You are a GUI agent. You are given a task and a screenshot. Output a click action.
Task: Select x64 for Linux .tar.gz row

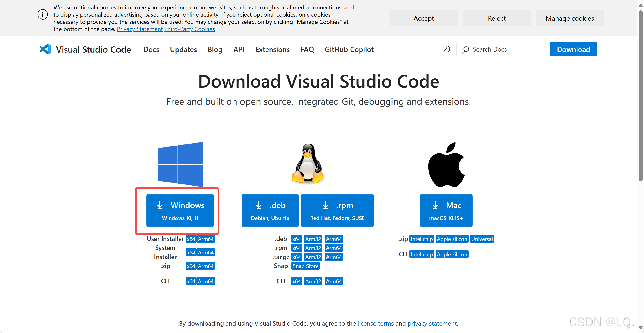tap(297, 257)
